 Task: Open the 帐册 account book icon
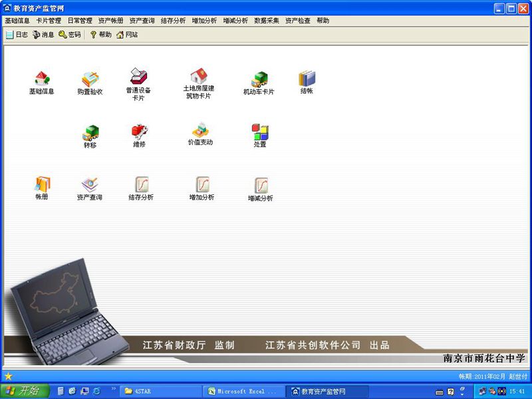tap(42, 184)
